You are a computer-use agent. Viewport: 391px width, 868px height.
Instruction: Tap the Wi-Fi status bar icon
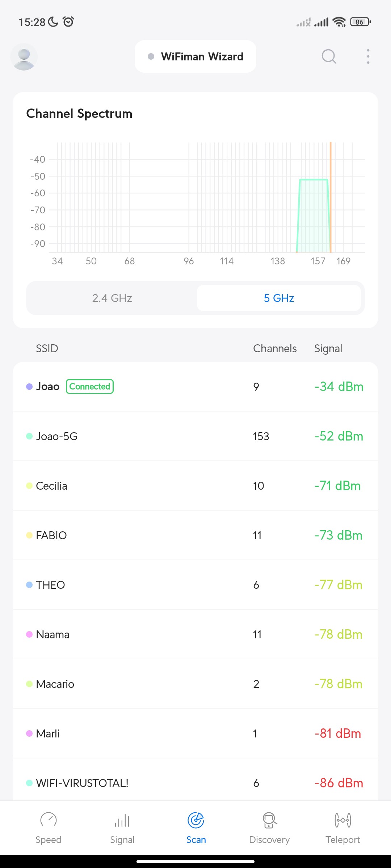pyautogui.click(x=339, y=22)
